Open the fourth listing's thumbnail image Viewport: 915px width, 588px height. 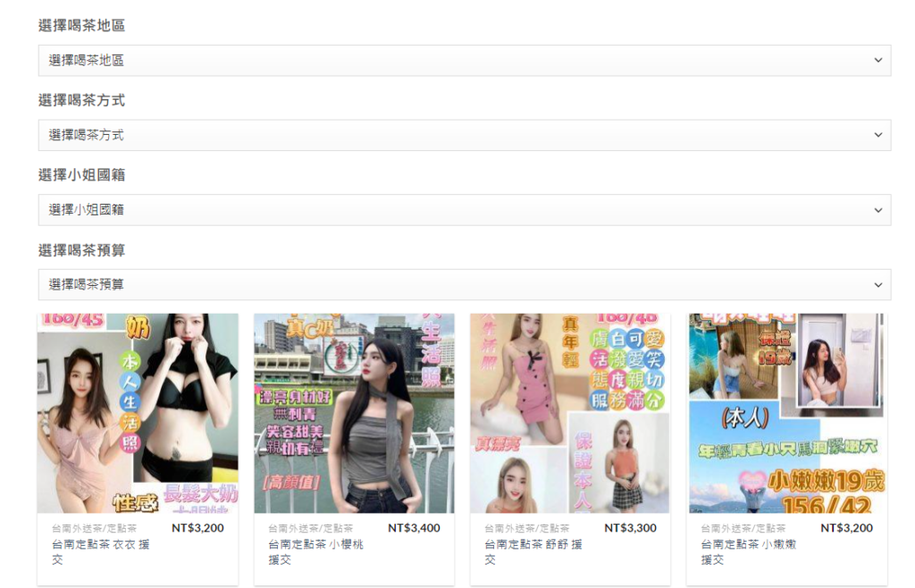[787, 413]
